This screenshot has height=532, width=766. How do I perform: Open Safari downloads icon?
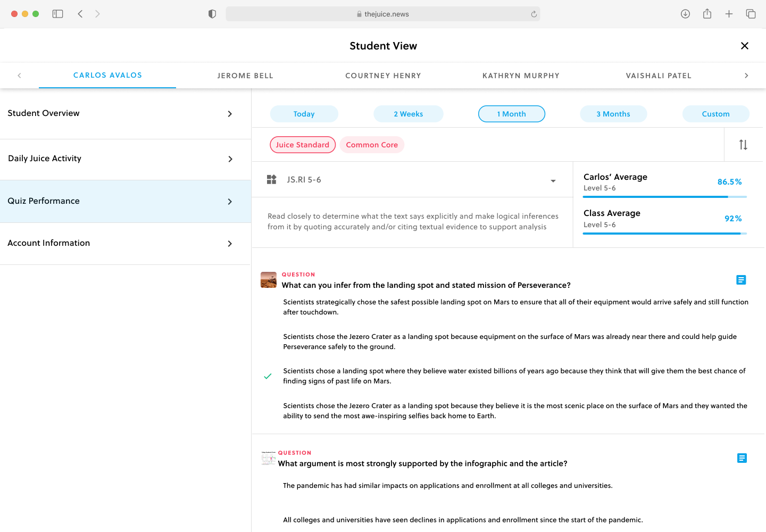pyautogui.click(x=685, y=14)
